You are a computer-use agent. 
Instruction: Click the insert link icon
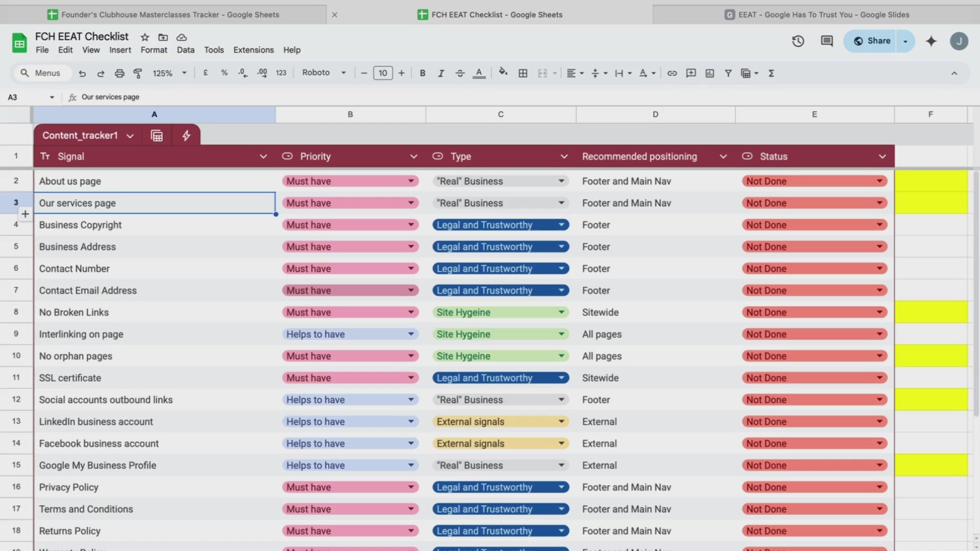(x=672, y=73)
